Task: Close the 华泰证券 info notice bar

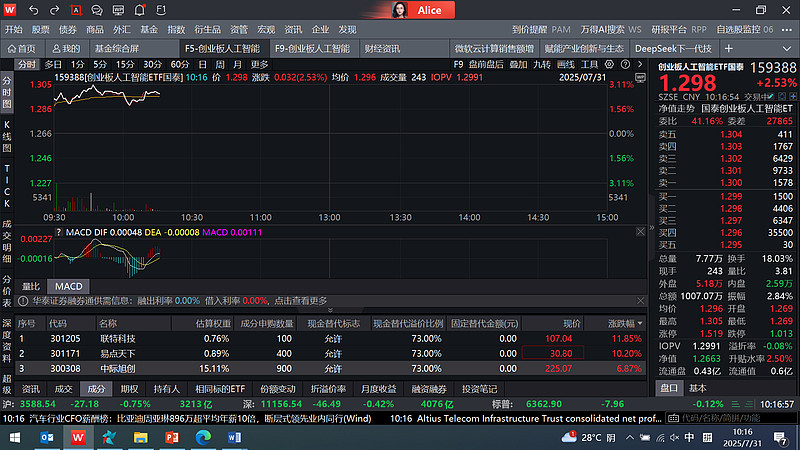Action: (x=640, y=301)
